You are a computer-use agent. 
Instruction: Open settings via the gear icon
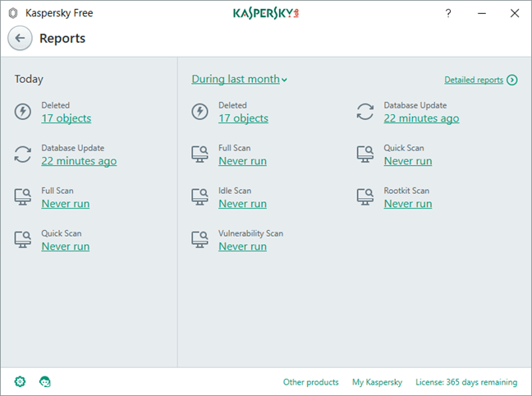pyautogui.click(x=21, y=381)
